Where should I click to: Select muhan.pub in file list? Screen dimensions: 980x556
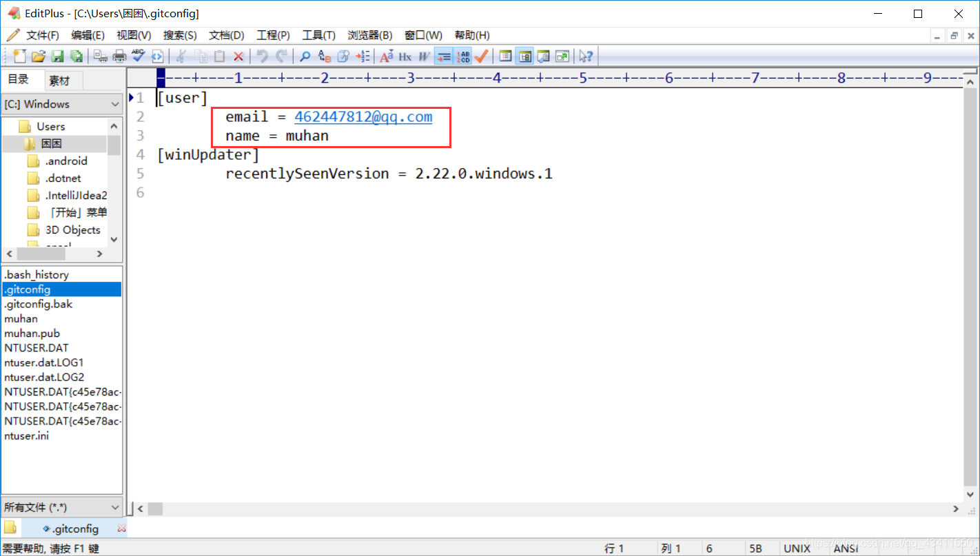tap(32, 333)
